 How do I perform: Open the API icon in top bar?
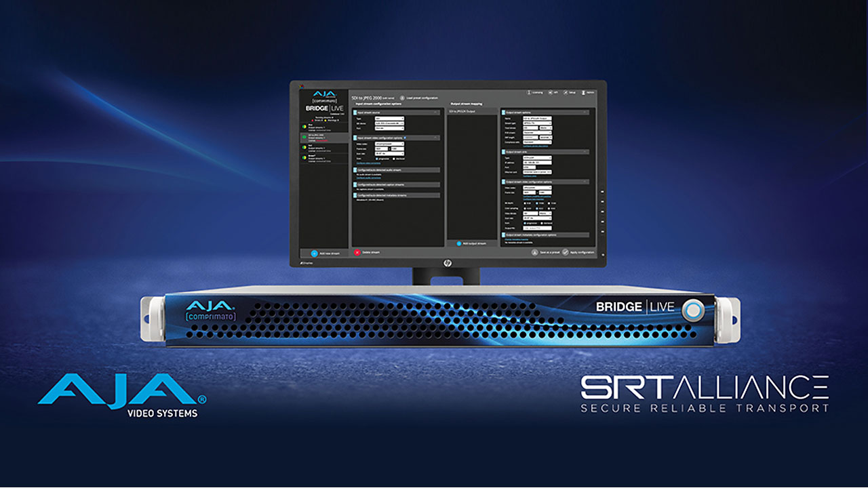(551, 93)
